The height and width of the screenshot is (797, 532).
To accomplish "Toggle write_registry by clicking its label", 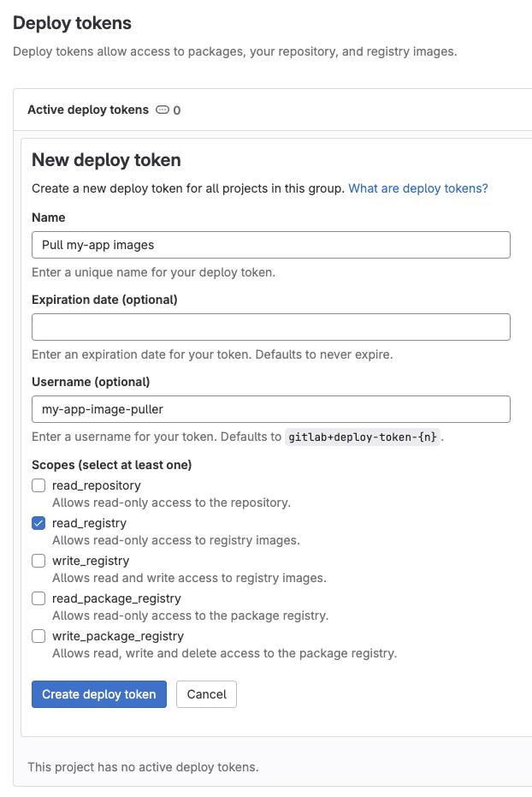I will 89,560.
